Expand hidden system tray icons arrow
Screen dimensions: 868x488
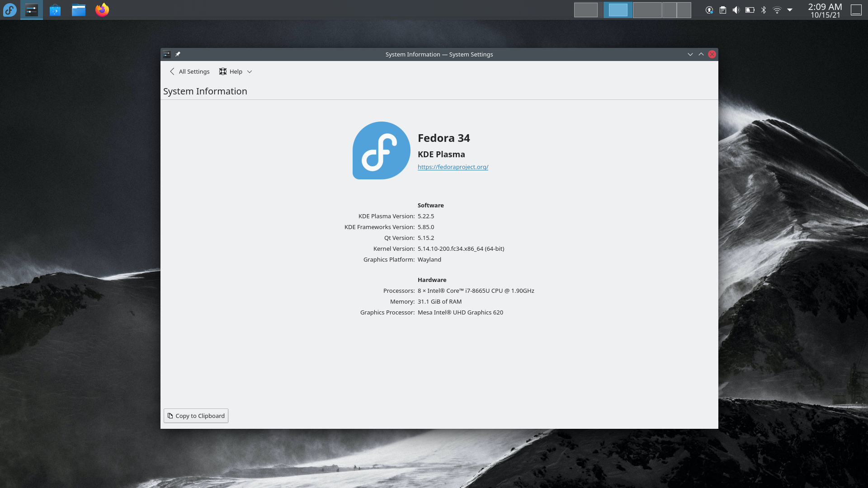point(790,10)
